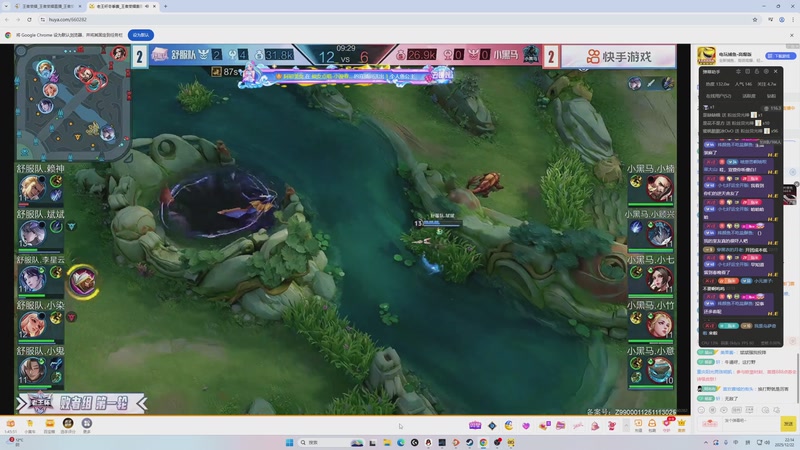Click the purple gift icon in gift bar
Image resolution: width=800 pixels, height=450 pixels.
(475, 424)
